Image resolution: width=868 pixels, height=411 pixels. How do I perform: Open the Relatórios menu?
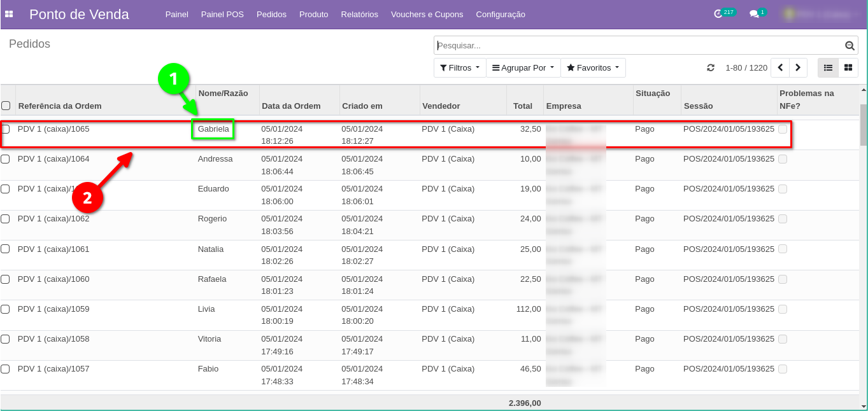tap(359, 14)
